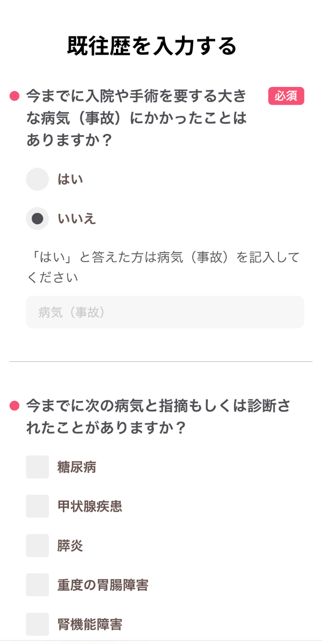Click the 既往歴を入力する page heading
Image resolution: width=322 pixels, height=644 pixels.
click(x=152, y=46)
